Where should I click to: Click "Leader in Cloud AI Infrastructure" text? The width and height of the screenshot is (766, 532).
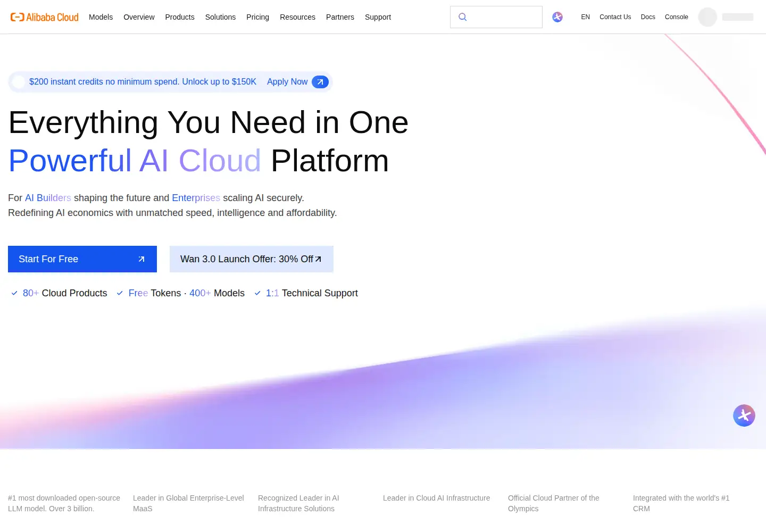tap(436, 498)
